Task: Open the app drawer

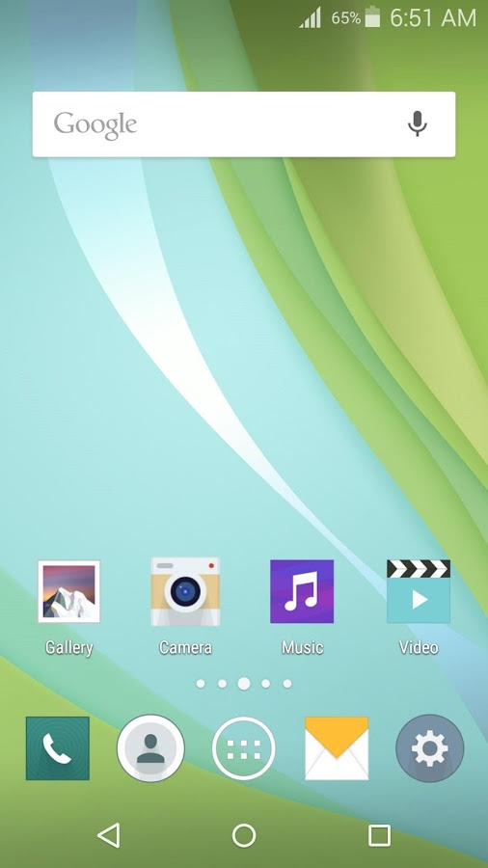Action: point(243,748)
